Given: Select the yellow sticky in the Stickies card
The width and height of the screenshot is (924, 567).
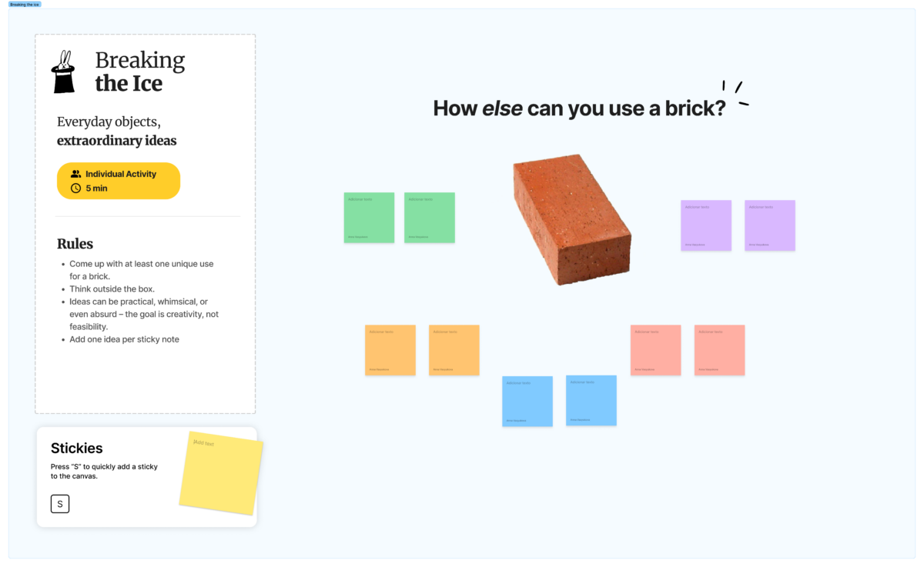Looking at the screenshot, I should click(x=221, y=472).
